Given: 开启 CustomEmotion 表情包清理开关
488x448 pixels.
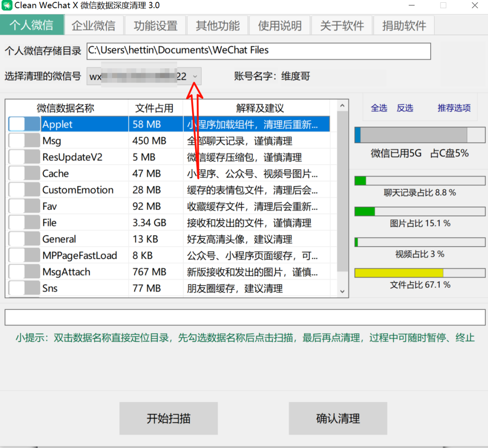Looking at the screenshot, I should (24, 190).
